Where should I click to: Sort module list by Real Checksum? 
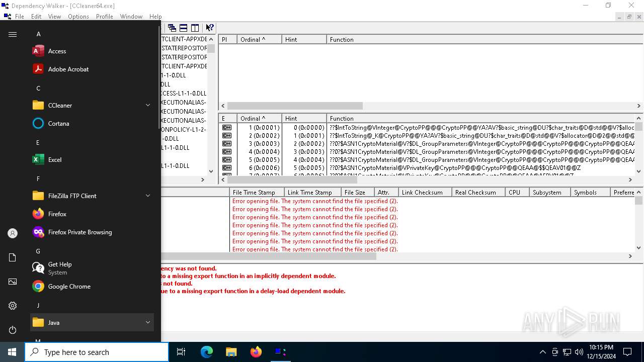[478, 192]
